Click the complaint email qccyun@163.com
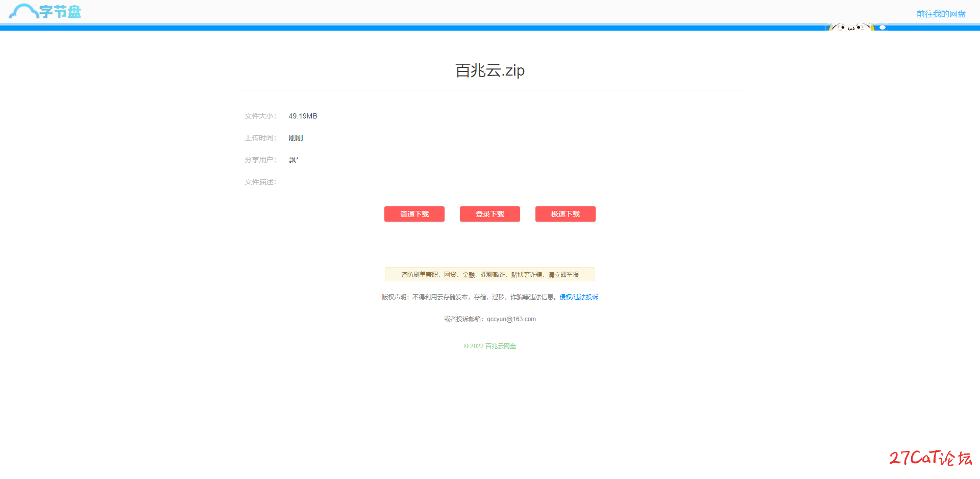The height and width of the screenshot is (479, 980). click(x=511, y=319)
